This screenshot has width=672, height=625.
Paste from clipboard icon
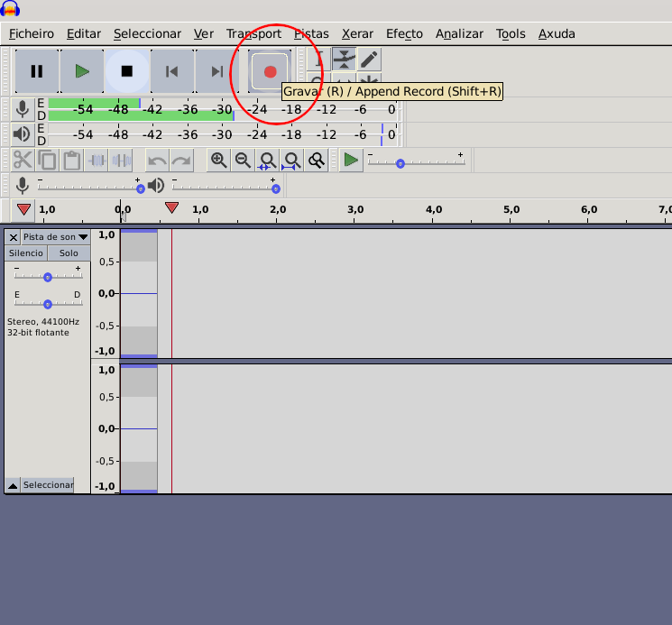(71, 161)
